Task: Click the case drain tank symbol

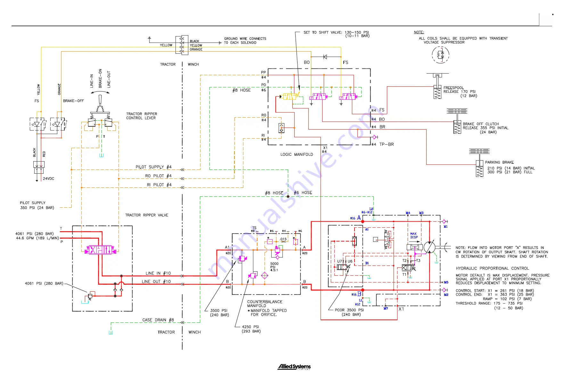Action: (111, 333)
